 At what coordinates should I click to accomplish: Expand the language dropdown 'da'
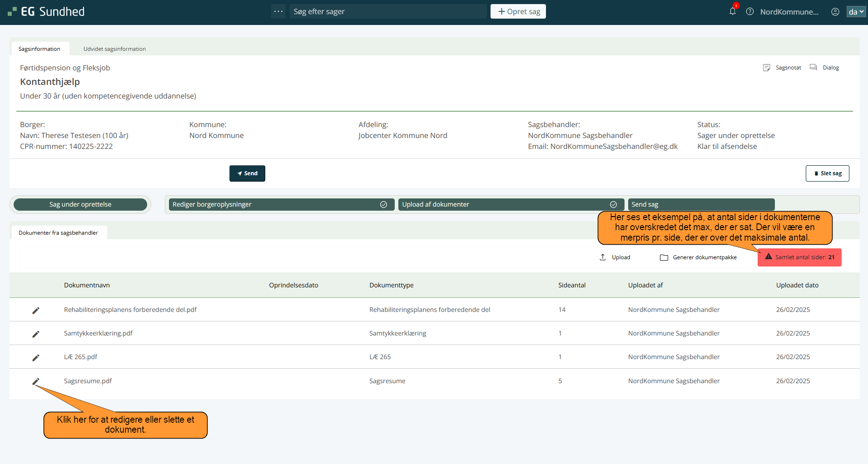tap(856, 12)
